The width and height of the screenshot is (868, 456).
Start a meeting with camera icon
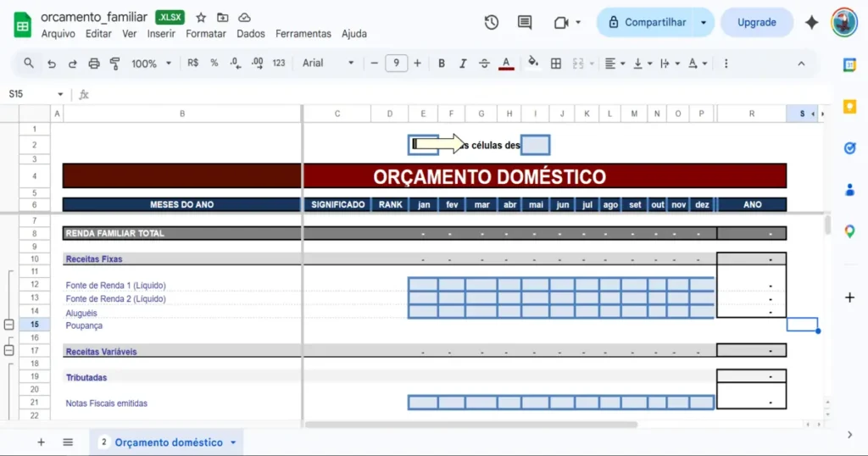click(x=561, y=23)
